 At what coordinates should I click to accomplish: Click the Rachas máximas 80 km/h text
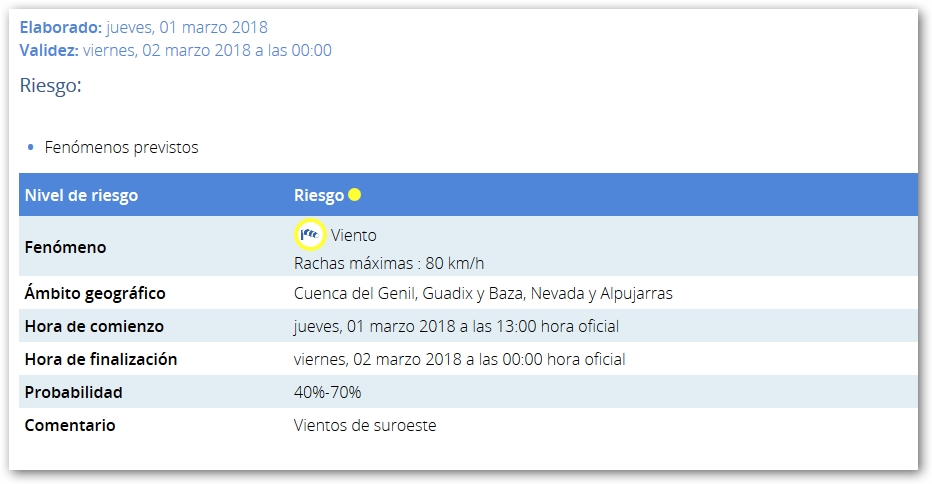[x=389, y=263]
